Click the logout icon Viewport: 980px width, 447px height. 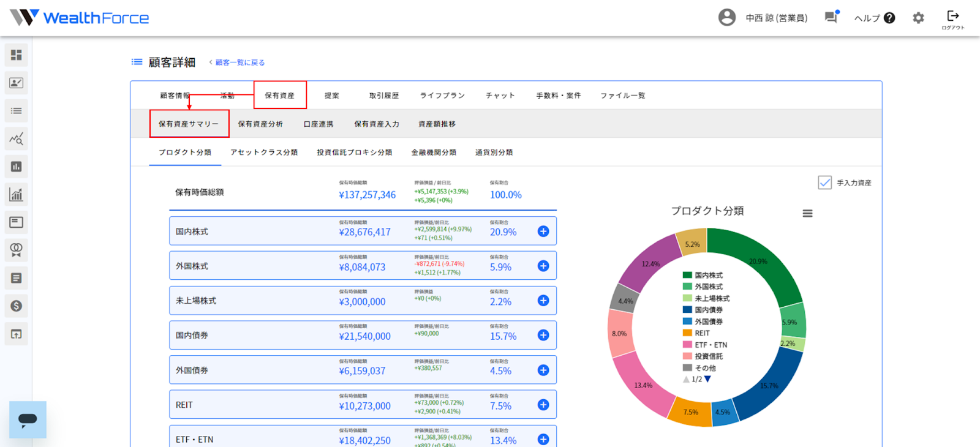(x=953, y=19)
